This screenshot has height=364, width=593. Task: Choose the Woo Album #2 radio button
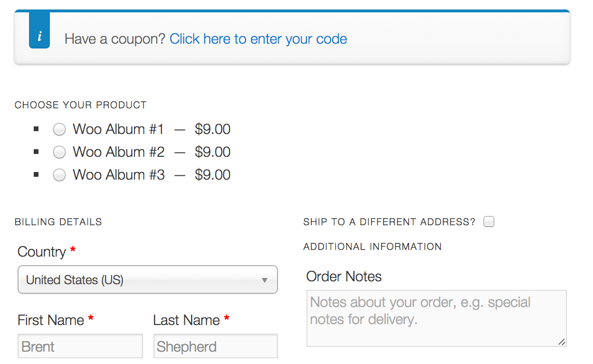pyautogui.click(x=59, y=152)
